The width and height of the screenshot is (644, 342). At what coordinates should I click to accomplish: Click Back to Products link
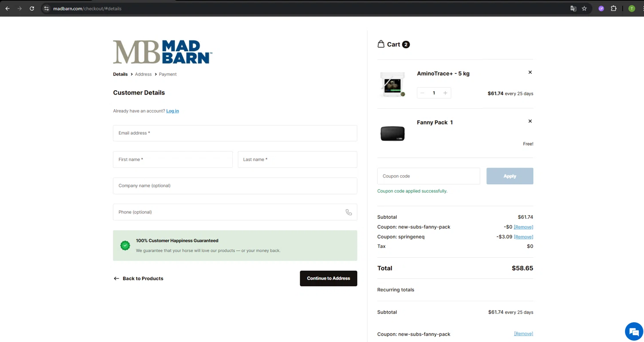[138, 278]
